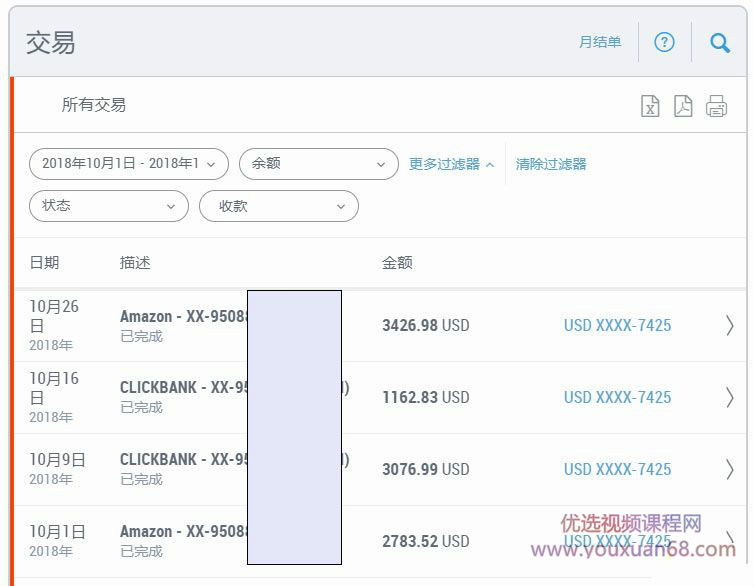754x586 pixels.
Task: Collapse 更多过滤器 more filters
Action: [x=451, y=164]
